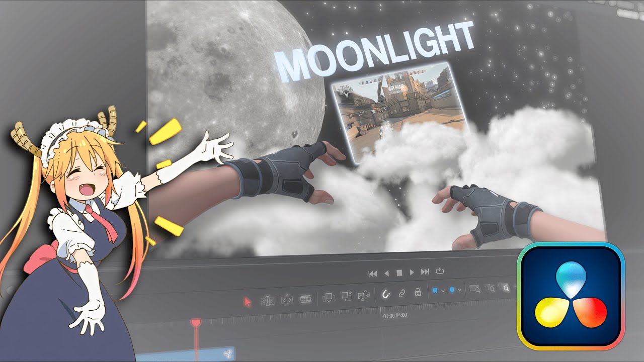
Task: Jump to last frame in transport controls
Action: click(425, 271)
